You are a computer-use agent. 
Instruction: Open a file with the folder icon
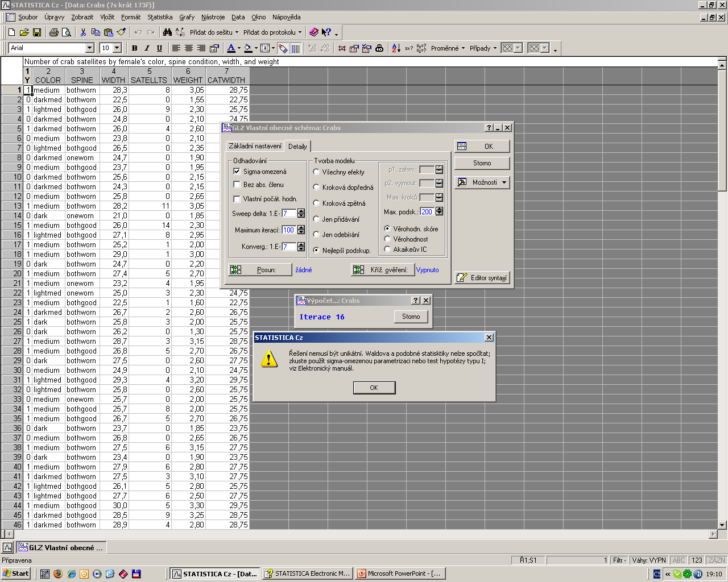pos(24,32)
